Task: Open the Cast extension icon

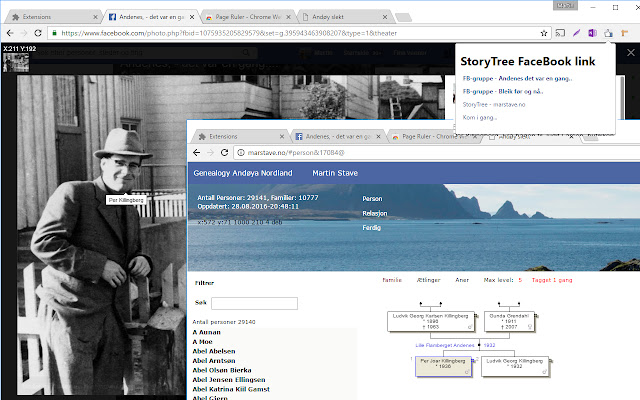Action: (x=560, y=33)
